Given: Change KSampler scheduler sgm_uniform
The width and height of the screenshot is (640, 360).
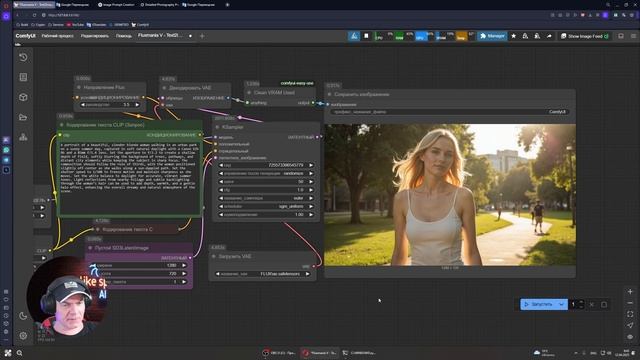Looking at the screenshot, I should pyautogui.click(x=266, y=206).
